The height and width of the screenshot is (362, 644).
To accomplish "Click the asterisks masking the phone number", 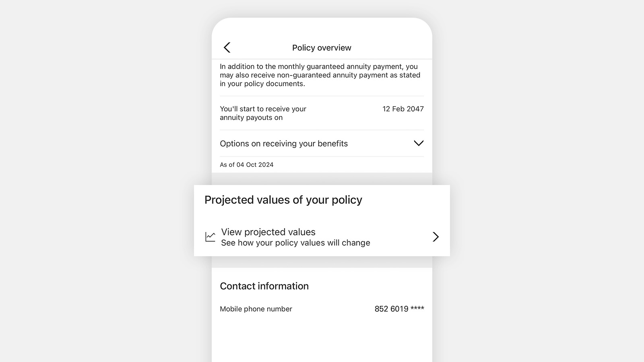I will tap(417, 308).
